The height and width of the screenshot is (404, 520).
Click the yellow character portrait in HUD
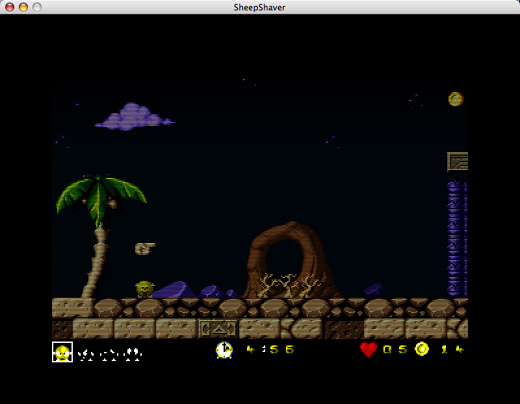[x=63, y=352]
